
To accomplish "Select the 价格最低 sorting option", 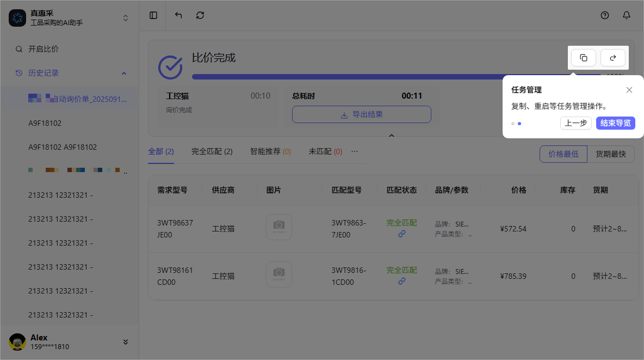I will click(x=563, y=154).
